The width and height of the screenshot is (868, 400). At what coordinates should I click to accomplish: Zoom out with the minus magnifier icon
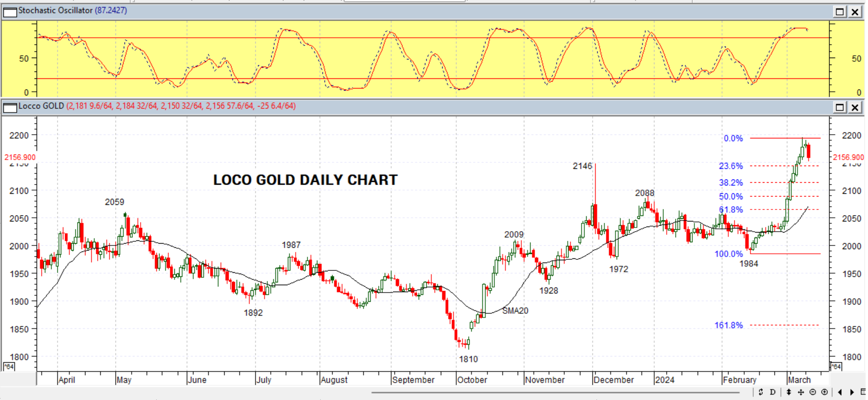(x=813, y=392)
